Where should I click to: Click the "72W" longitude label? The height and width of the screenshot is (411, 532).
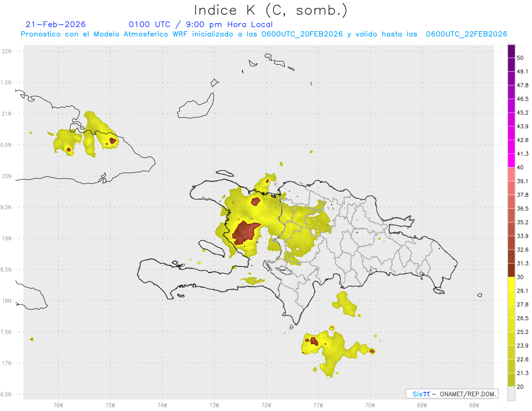point(266,405)
